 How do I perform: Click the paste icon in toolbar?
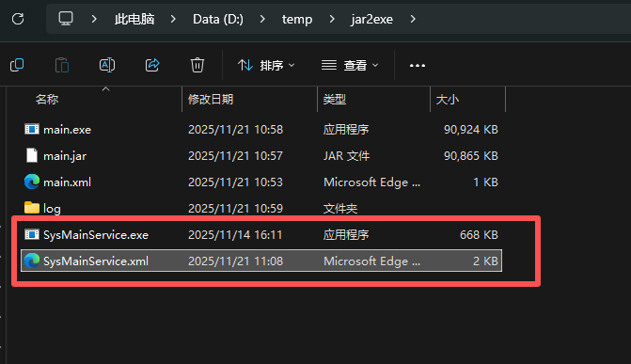62,65
